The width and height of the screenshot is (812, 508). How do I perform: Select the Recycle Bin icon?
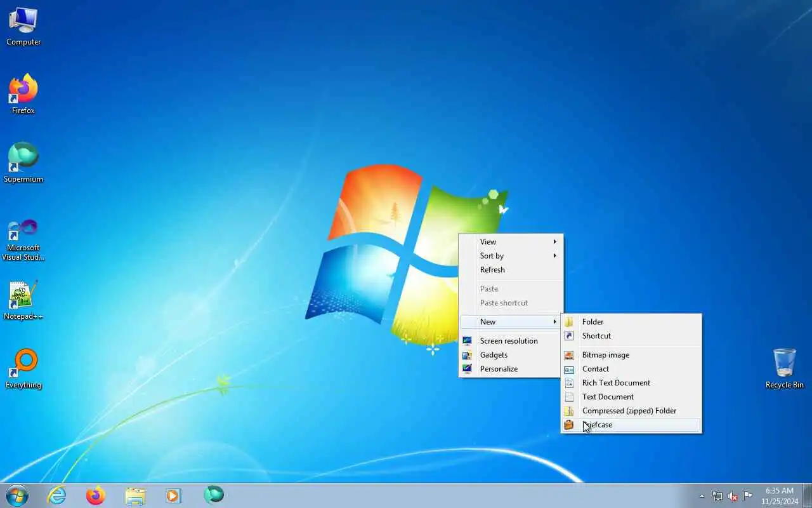785,368
